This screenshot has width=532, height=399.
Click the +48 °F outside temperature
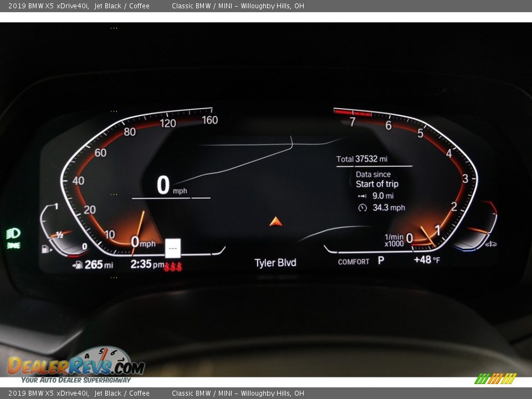click(427, 260)
